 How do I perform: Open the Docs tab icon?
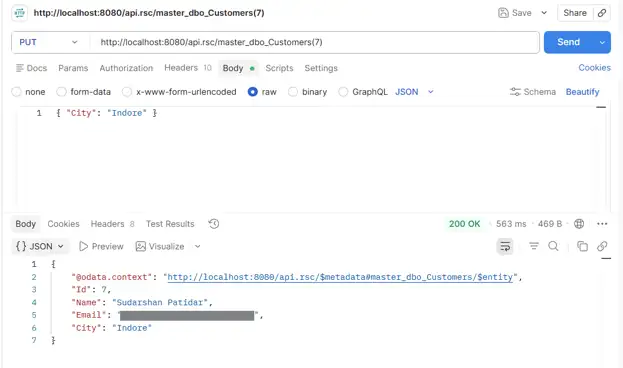pos(19,68)
